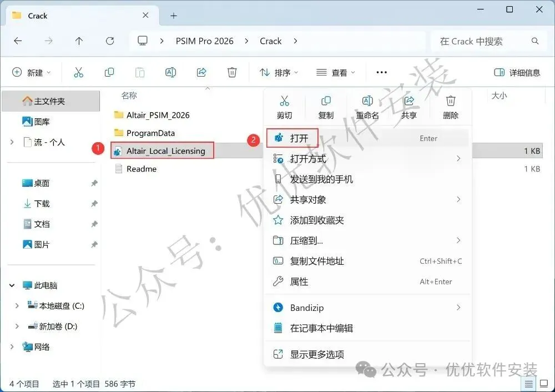Image resolution: width=555 pixels, height=392 pixels.
Task: Open the 压缩到... submenu
Action: (x=368, y=241)
